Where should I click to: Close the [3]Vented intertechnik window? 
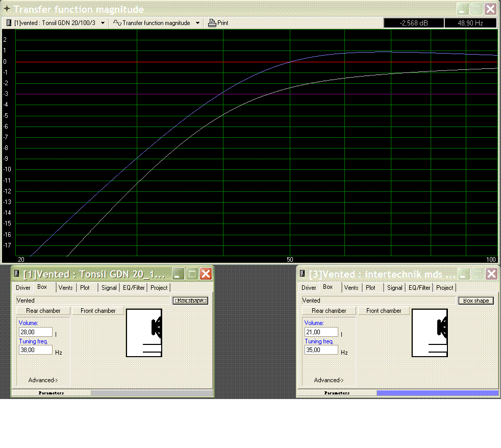pyautogui.click(x=491, y=274)
